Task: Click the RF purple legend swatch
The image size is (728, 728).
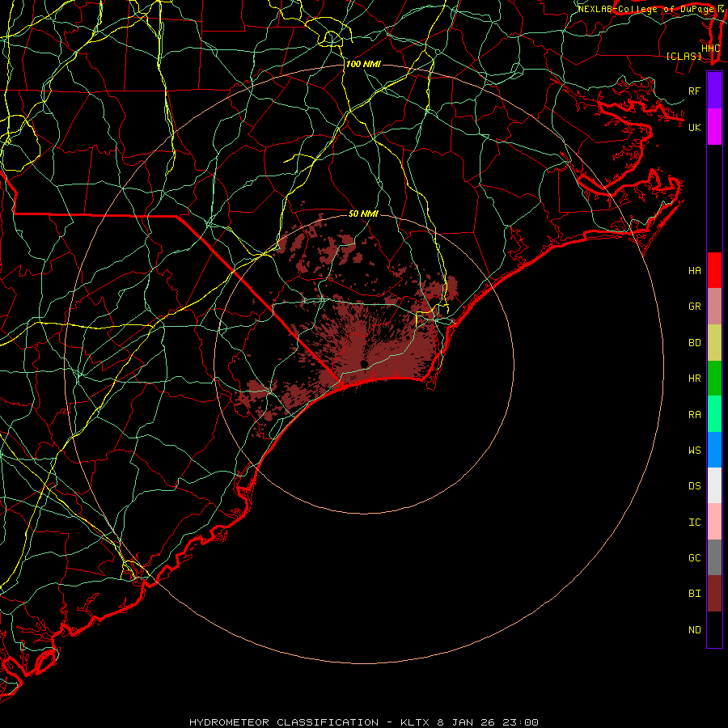Action: point(714,91)
